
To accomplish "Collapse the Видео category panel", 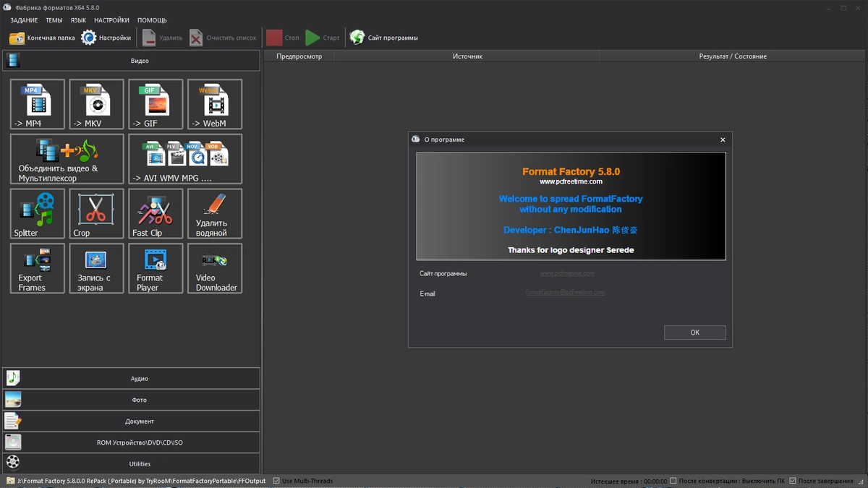I will (131, 61).
